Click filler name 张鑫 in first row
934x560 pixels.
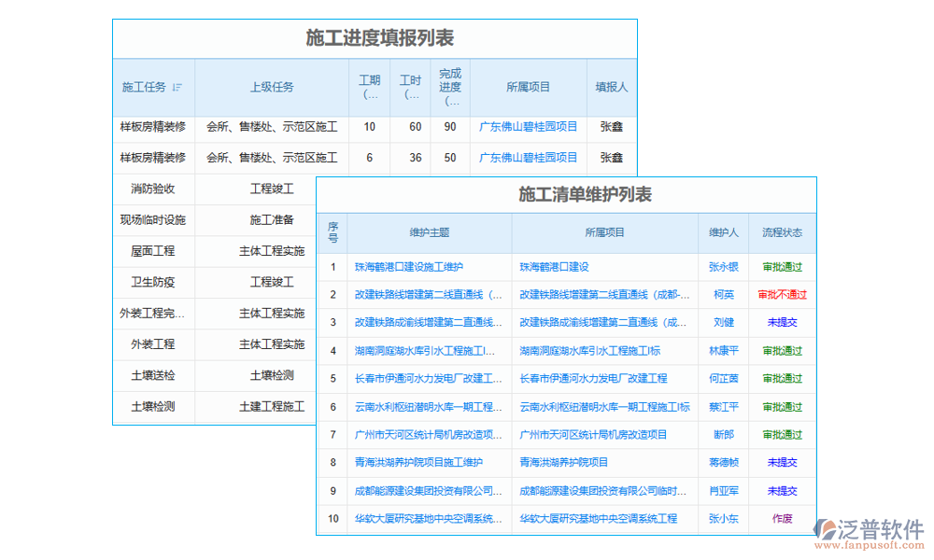point(611,127)
